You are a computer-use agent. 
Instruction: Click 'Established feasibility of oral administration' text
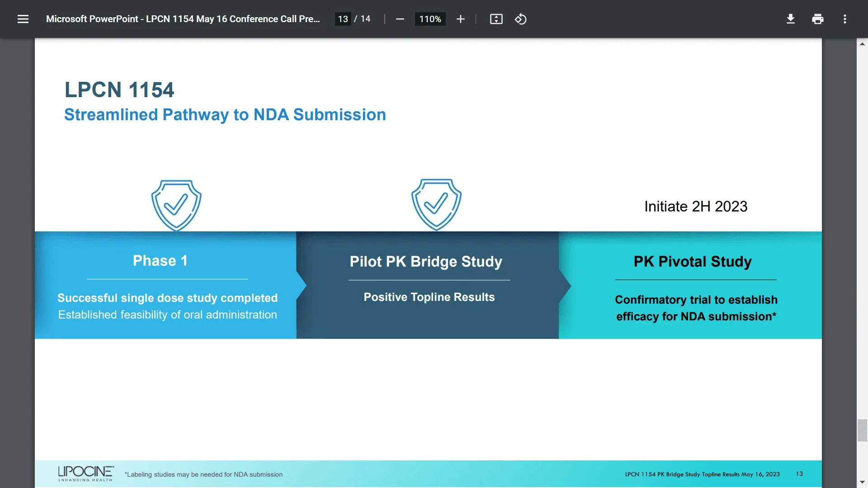click(x=167, y=315)
